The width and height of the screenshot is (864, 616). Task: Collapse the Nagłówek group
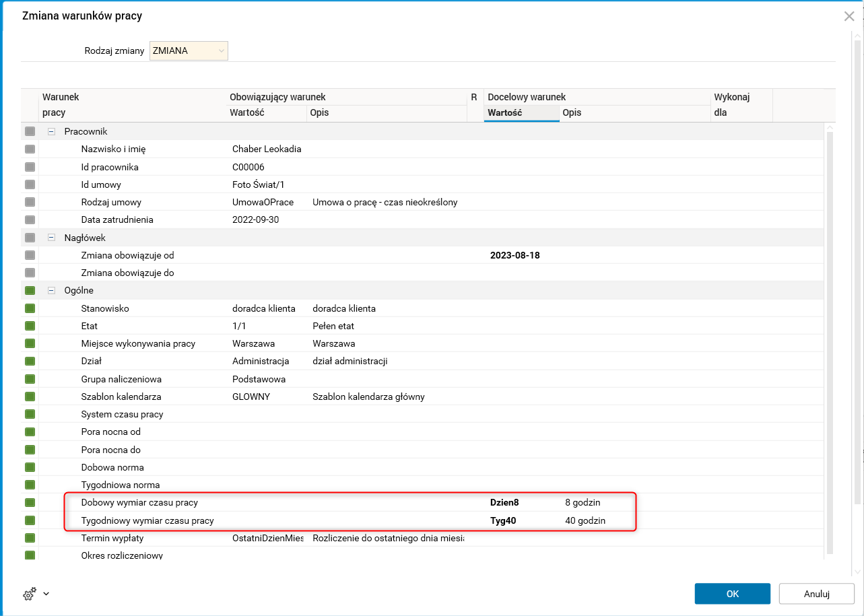(51, 238)
